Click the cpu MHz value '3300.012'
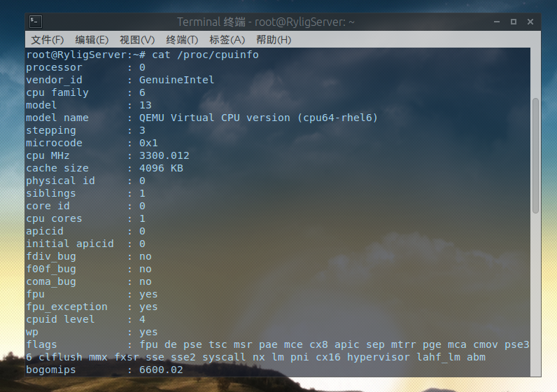The height and width of the screenshot is (392, 557). pyautogui.click(x=164, y=155)
